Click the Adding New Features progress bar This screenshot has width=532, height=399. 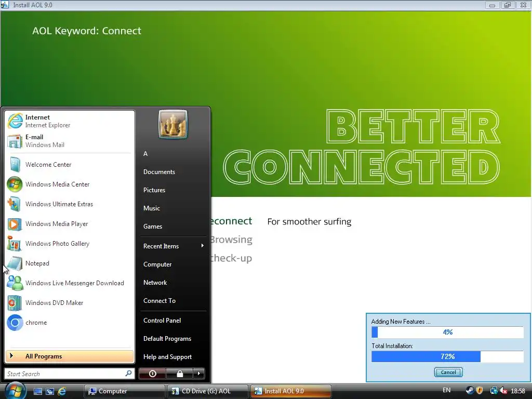(447, 332)
